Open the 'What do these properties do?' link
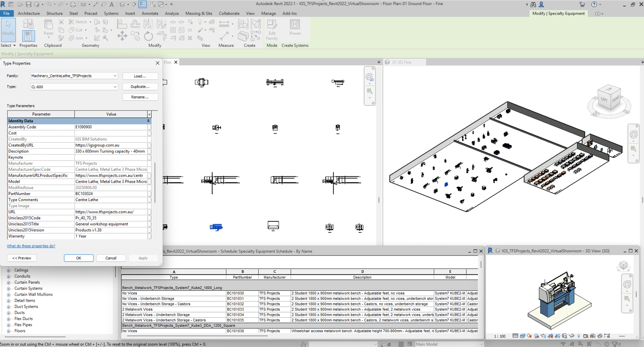The width and height of the screenshot is (644, 347). pos(31,246)
